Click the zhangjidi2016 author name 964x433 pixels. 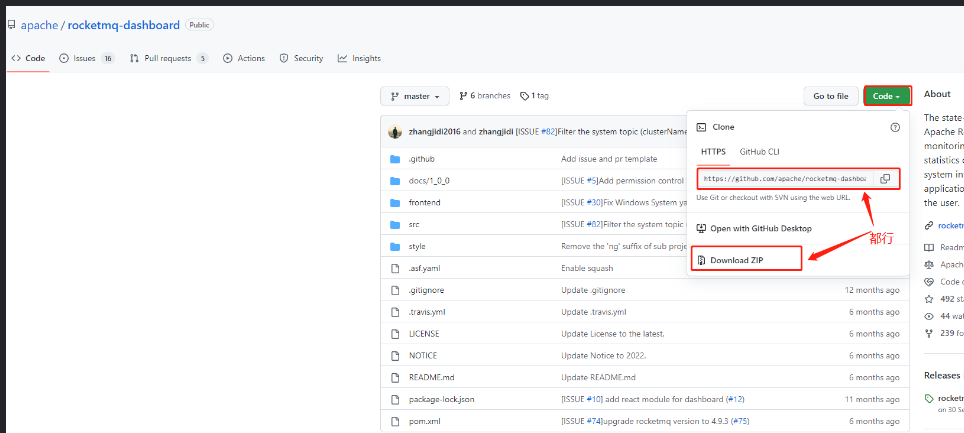click(x=434, y=131)
